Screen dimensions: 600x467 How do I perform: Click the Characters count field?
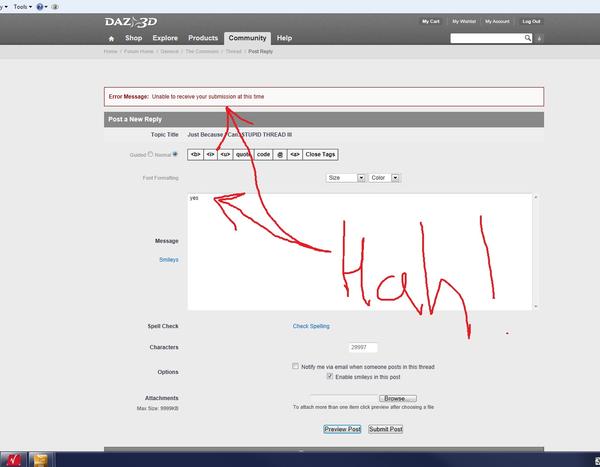click(x=363, y=348)
